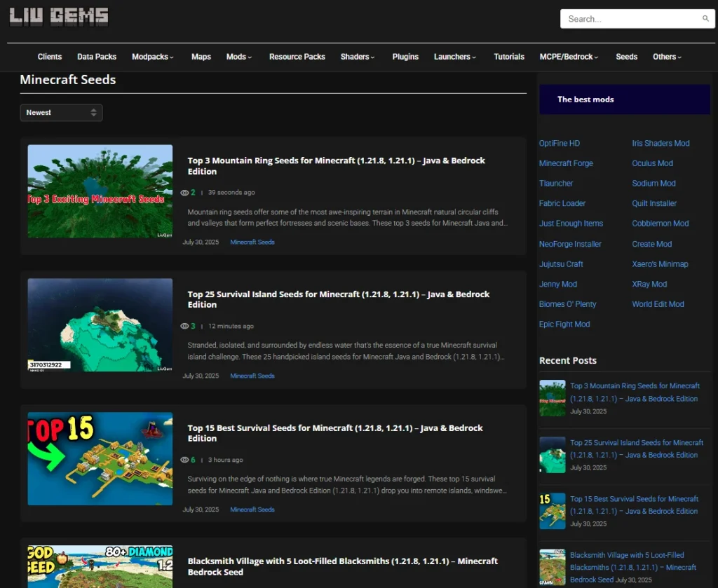Open the Biomes O' Plenty link
The height and width of the screenshot is (588, 718).
pyautogui.click(x=567, y=304)
